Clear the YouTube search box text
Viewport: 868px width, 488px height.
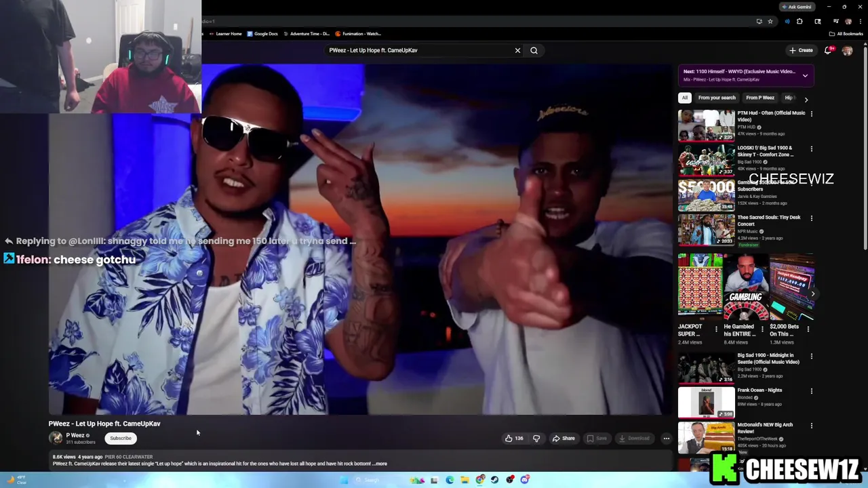coord(517,50)
